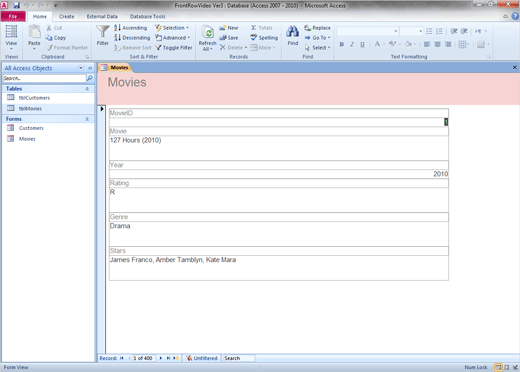Screen dimensions: 520x372
Task: Click the Unfiltered status button
Action: 202,358
